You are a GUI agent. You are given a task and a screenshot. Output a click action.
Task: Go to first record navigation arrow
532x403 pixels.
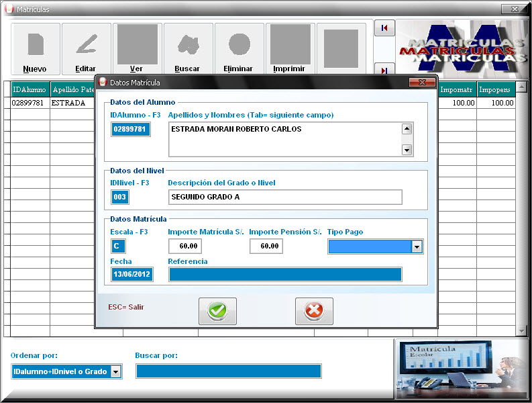coord(384,28)
